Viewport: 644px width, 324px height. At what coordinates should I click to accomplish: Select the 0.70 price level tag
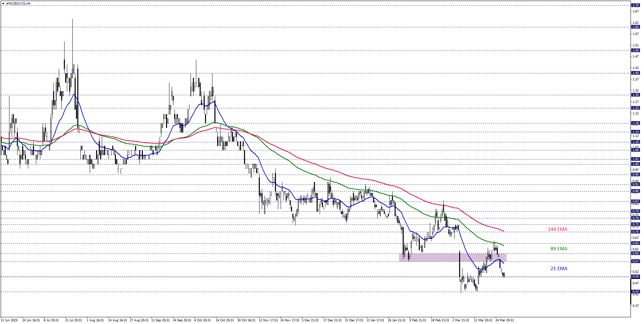point(635,232)
